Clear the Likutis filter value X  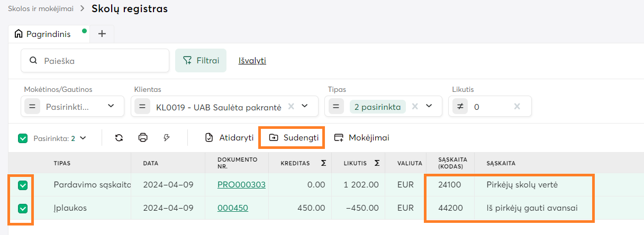(x=517, y=107)
